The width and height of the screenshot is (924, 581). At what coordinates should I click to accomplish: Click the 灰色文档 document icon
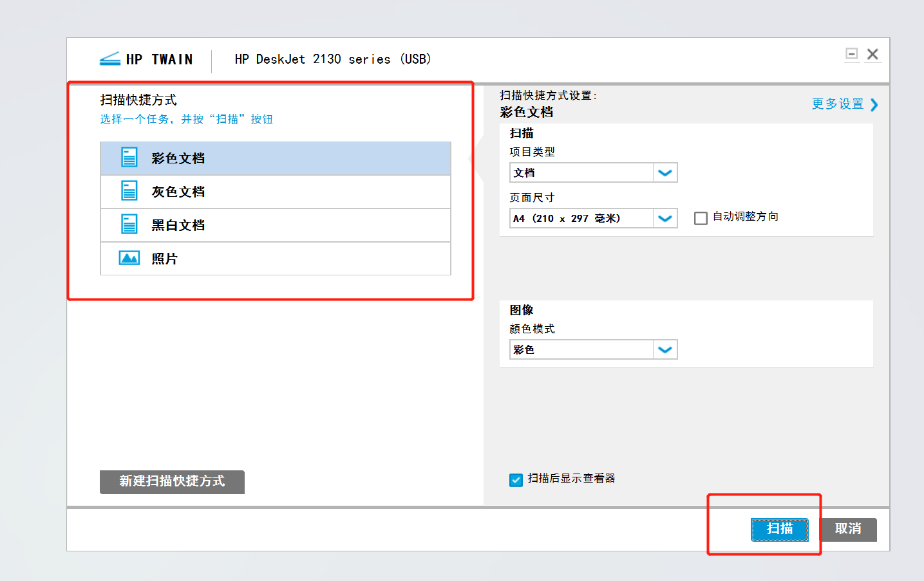(129, 191)
